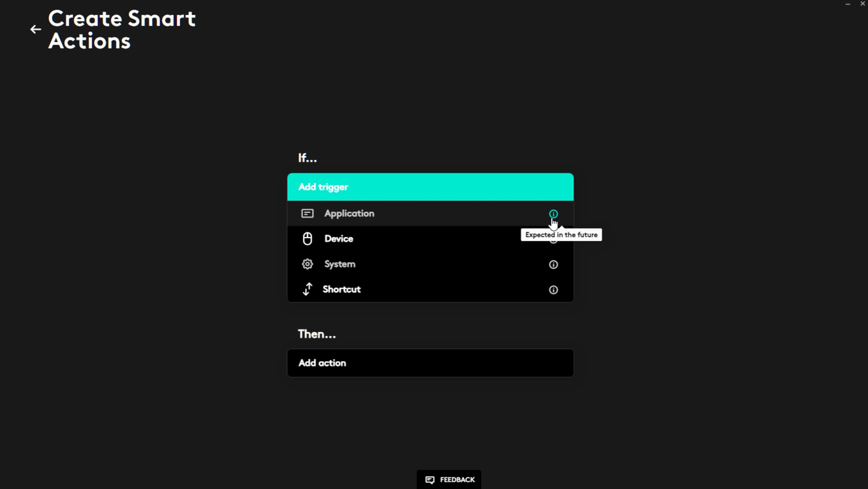The height and width of the screenshot is (489, 868).
Task: Select the Device trigger option
Action: point(339,239)
